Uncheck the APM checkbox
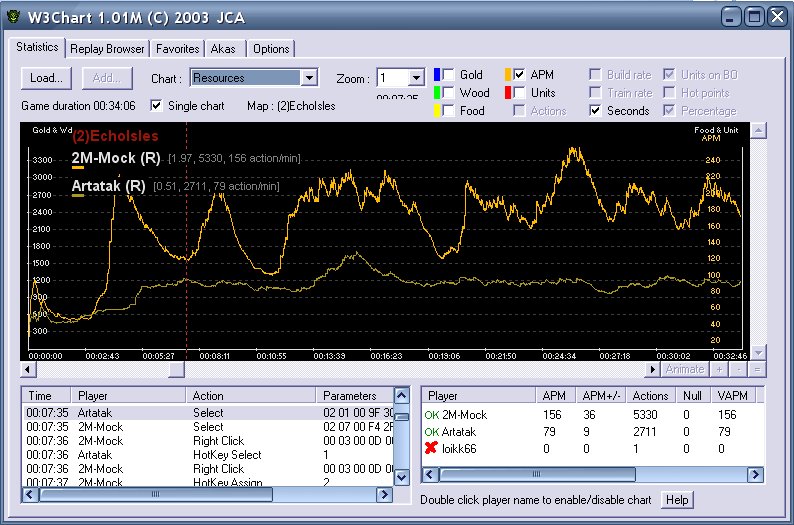794x525 pixels. pyautogui.click(x=519, y=75)
